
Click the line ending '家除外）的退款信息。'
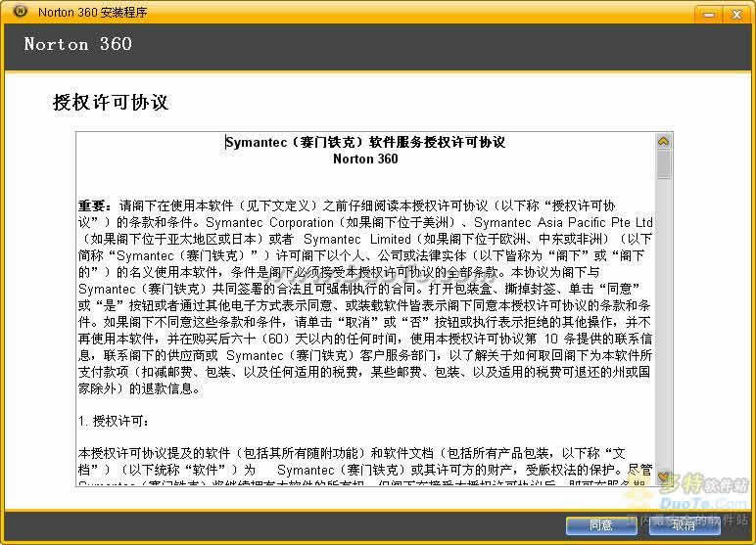139,388
